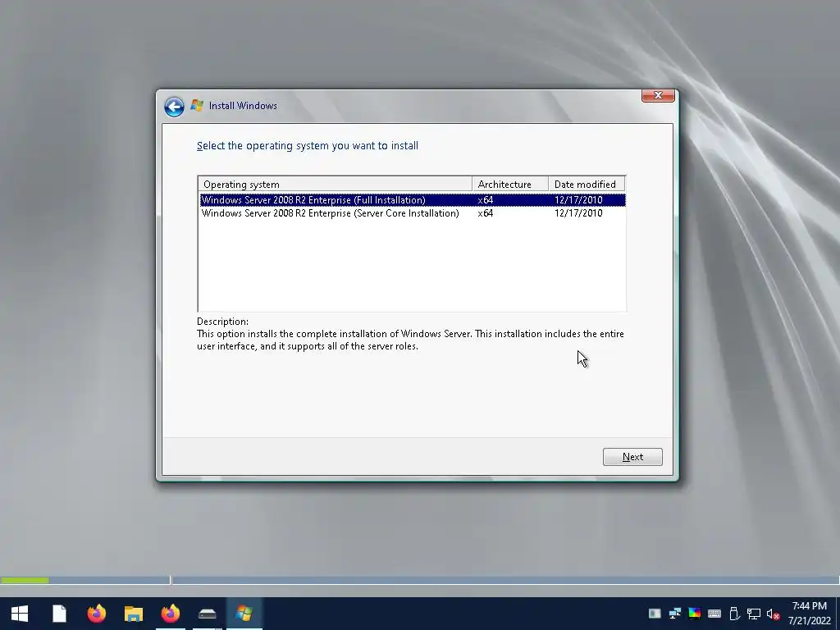Screen dimensions: 840x630
Task: Click x64 in the Full Installation row
Action: [486, 200]
